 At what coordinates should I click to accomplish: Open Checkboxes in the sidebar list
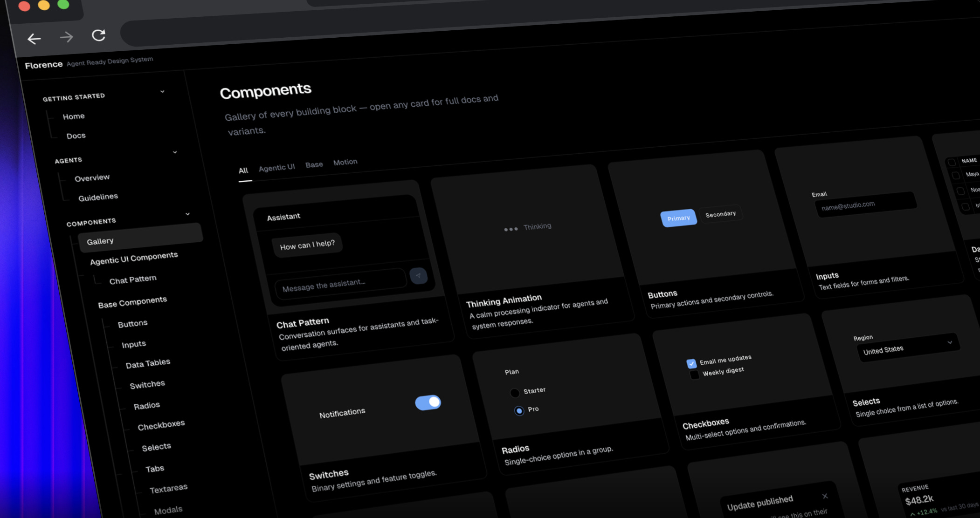tap(161, 425)
